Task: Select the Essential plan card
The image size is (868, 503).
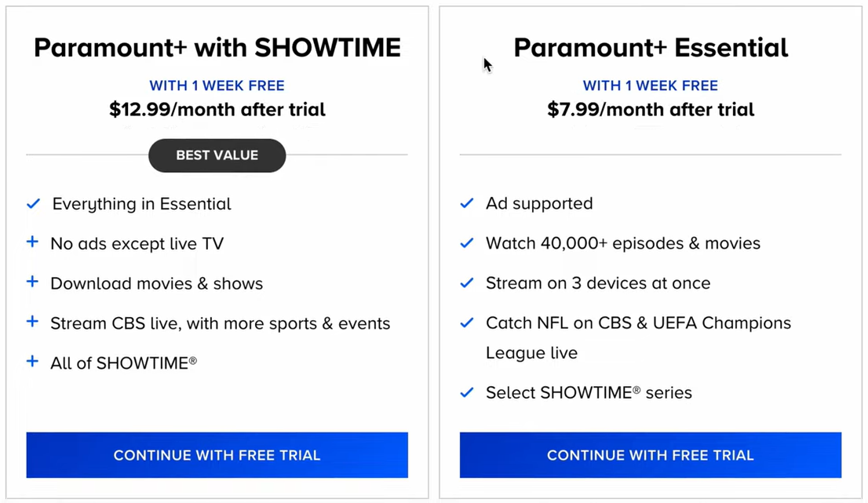Action: pyautogui.click(x=650, y=251)
